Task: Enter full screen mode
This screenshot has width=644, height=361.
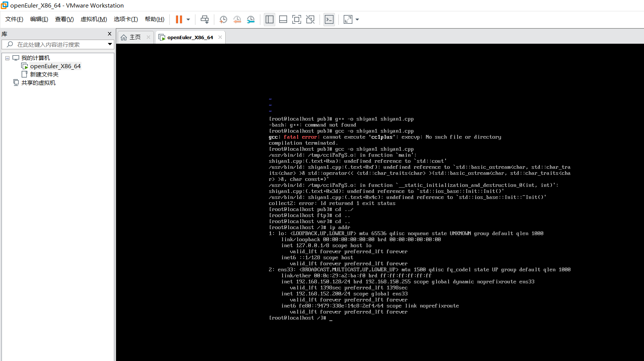Action: pos(297,19)
